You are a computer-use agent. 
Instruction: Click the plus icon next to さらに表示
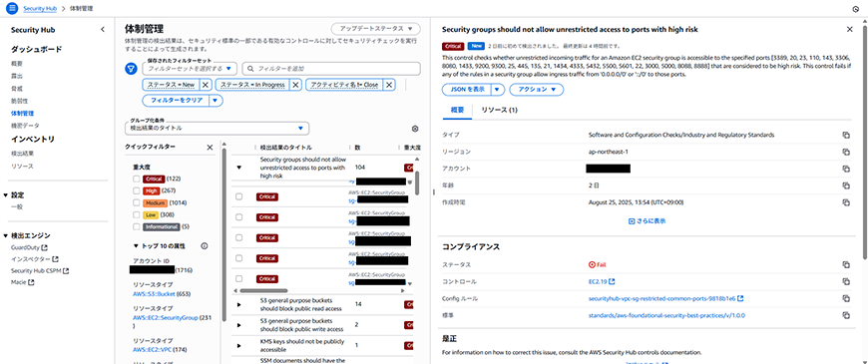pos(632,220)
